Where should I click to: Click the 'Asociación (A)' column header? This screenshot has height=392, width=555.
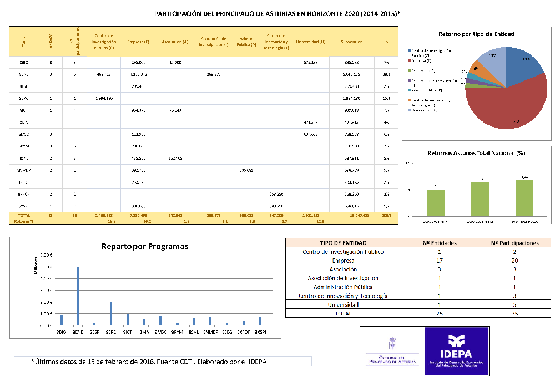point(175,42)
